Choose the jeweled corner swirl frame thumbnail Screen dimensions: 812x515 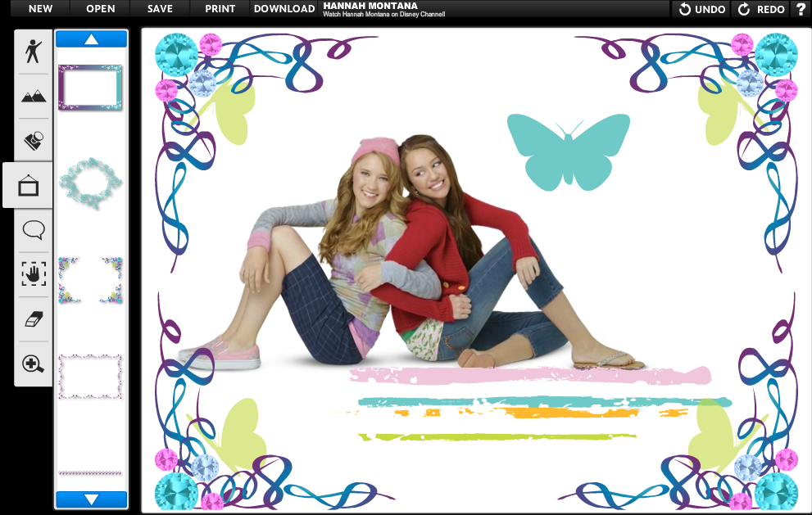point(91,280)
